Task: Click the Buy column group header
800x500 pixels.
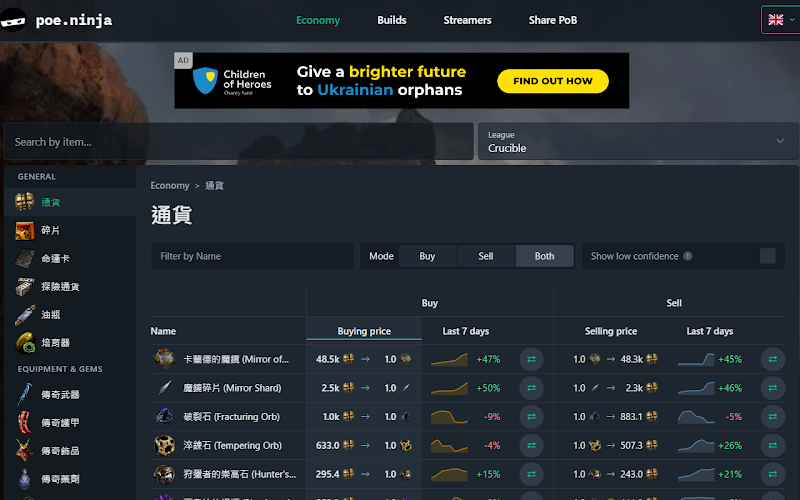Action: (430, 303)
